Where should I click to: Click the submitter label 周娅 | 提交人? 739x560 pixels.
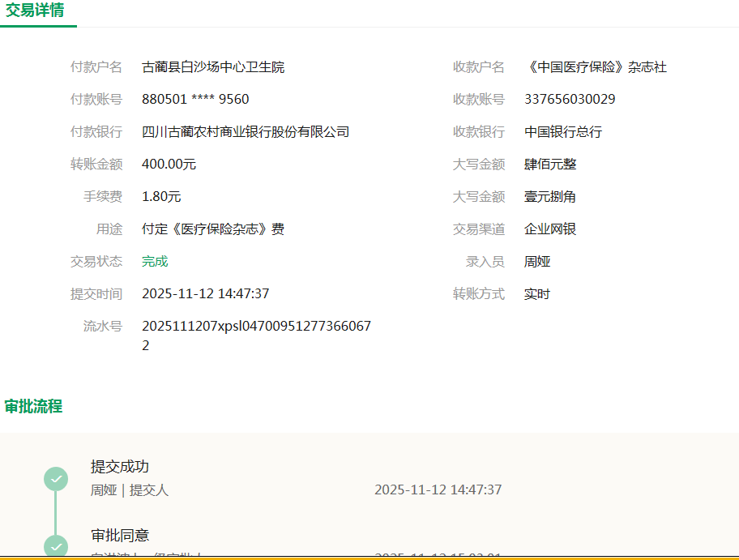130,490
